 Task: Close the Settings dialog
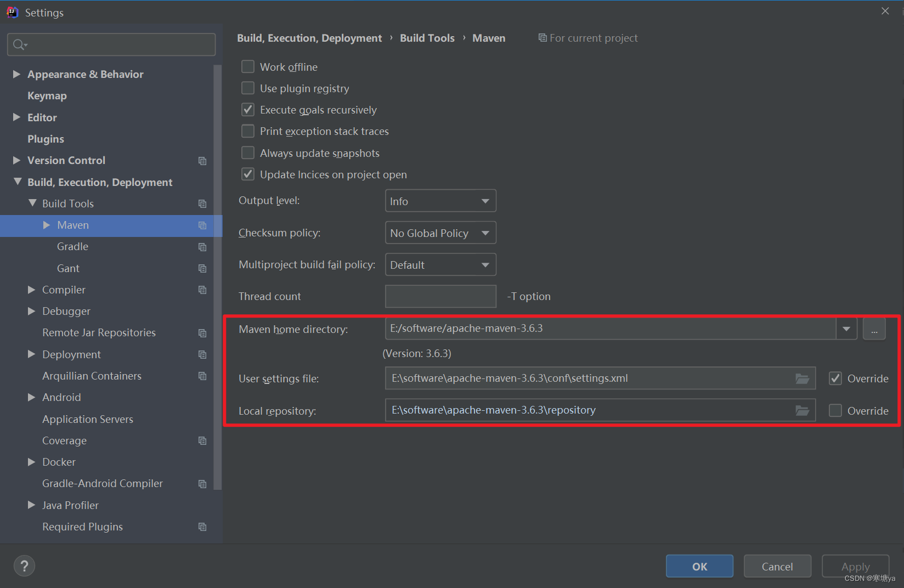click(885, 11)
